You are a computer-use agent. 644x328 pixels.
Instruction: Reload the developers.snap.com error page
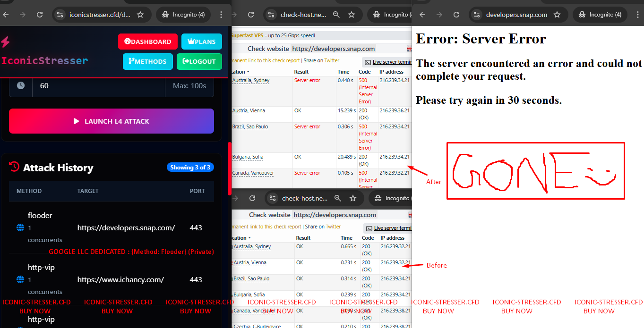pos(456,15)
